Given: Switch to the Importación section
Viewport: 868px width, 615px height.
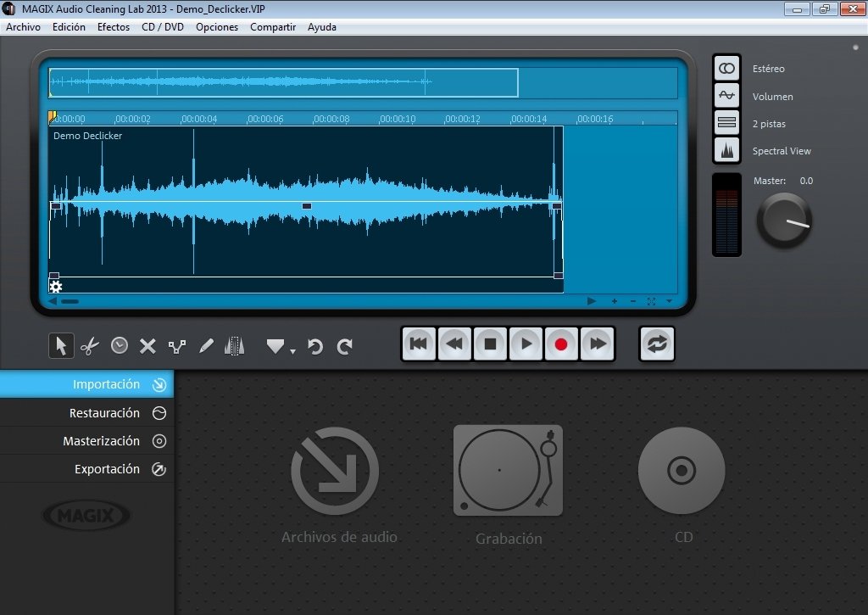Looking at the screenshot, I should [x=87, y=384].
